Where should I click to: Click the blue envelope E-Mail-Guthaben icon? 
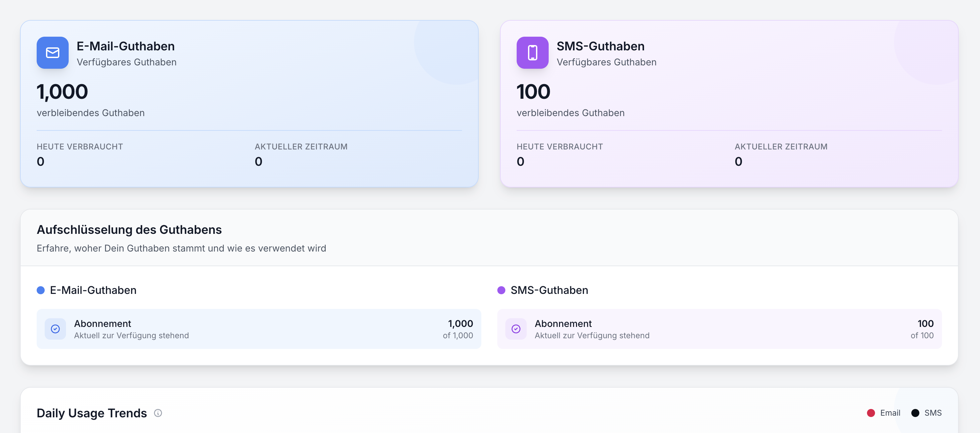click(53, 53)
